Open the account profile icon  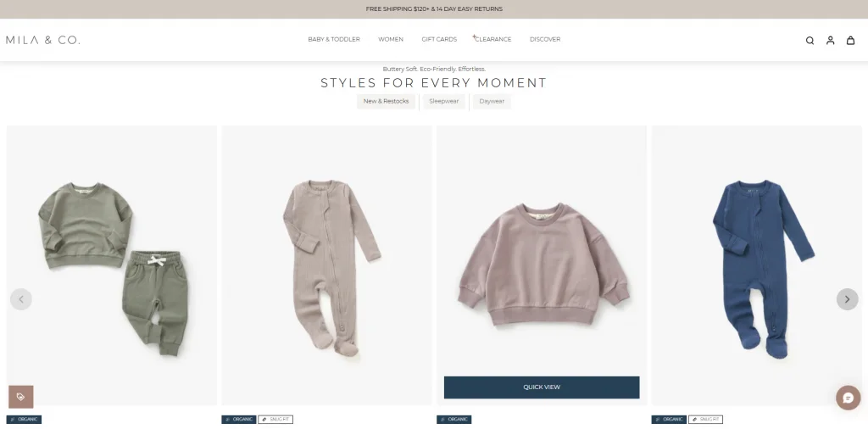point(831,40)
